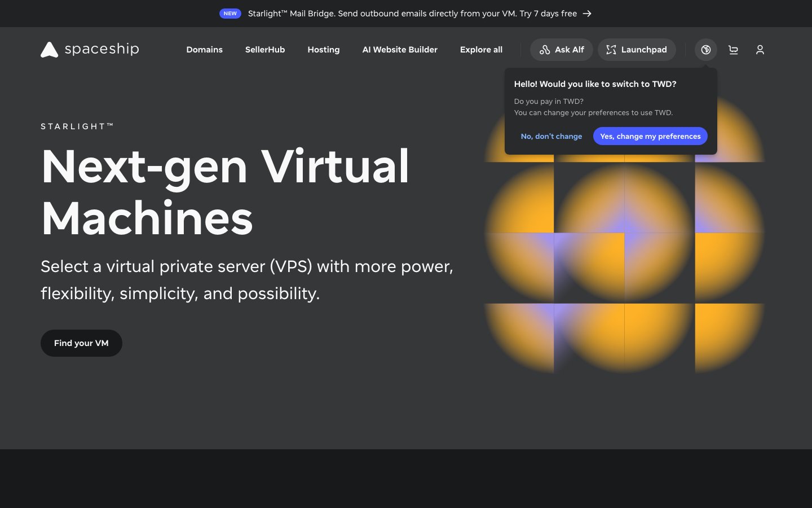This screenshot has height=508, width=812.
Task: Expand the Hosting menu
Action: (324, 50)
